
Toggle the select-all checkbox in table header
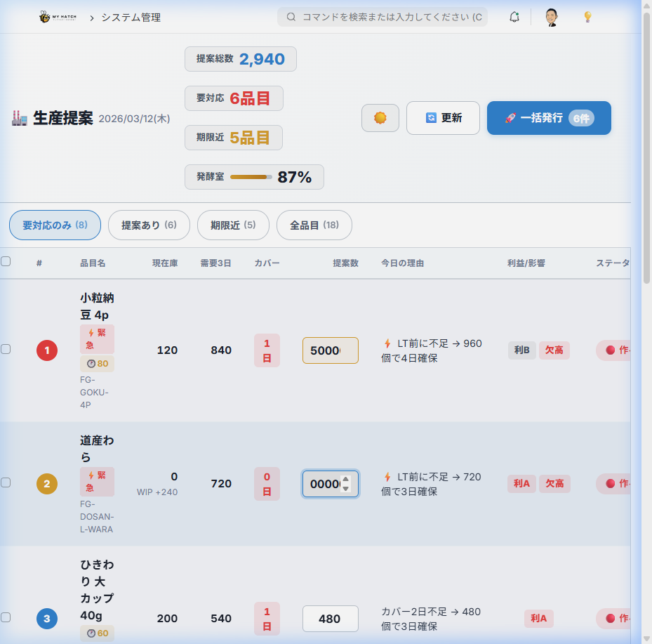point(6,261)
